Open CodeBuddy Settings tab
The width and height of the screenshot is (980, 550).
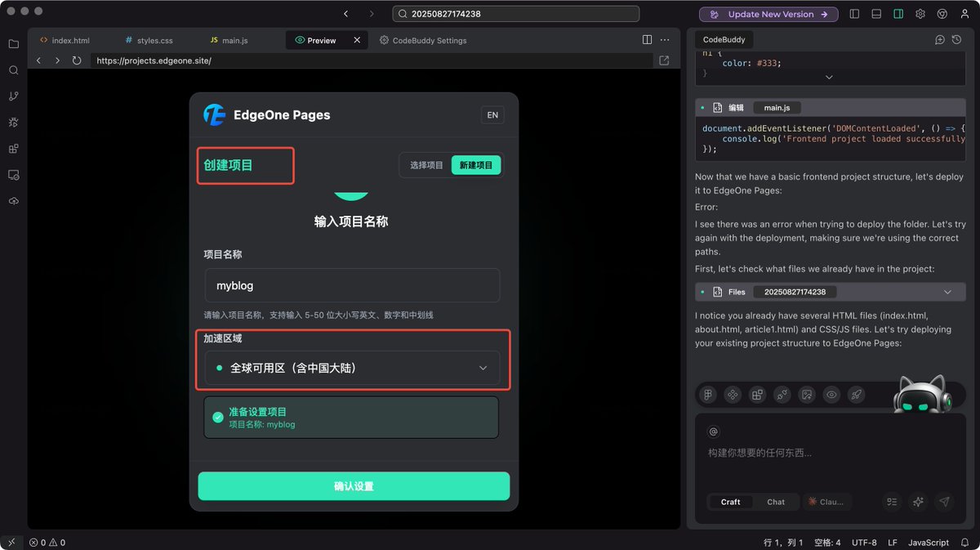423,40
